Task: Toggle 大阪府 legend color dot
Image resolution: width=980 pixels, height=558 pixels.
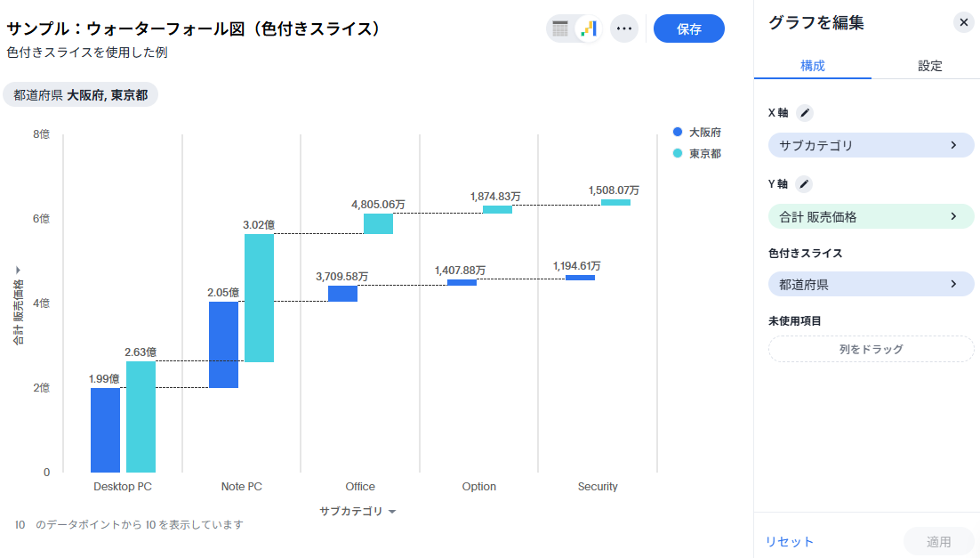Action: point(678,132)
